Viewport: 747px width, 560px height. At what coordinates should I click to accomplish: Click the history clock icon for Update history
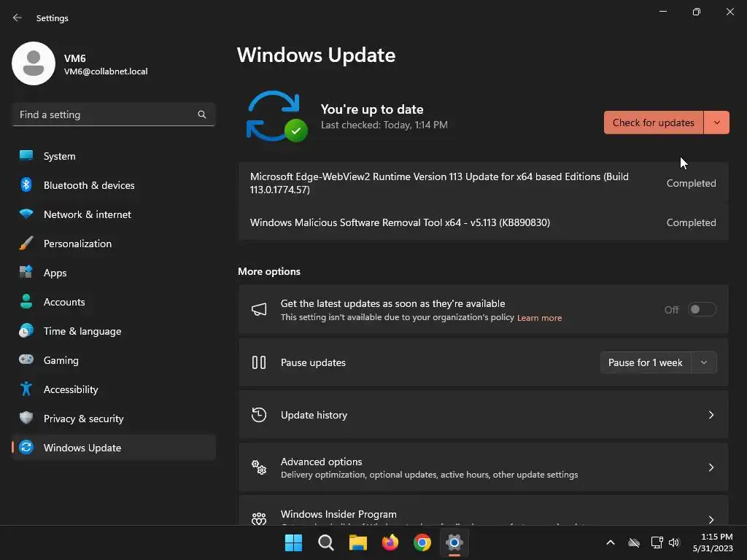[x=259, y=415]
